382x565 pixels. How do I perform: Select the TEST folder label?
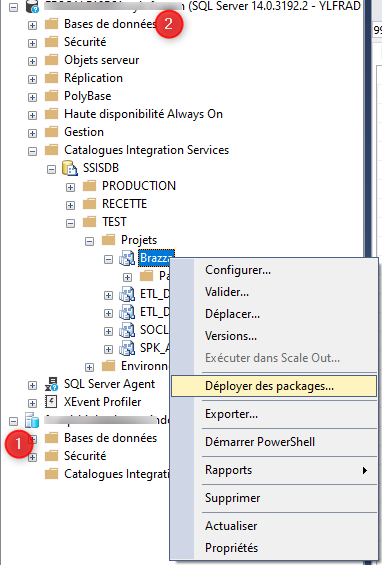coord(114,222)
